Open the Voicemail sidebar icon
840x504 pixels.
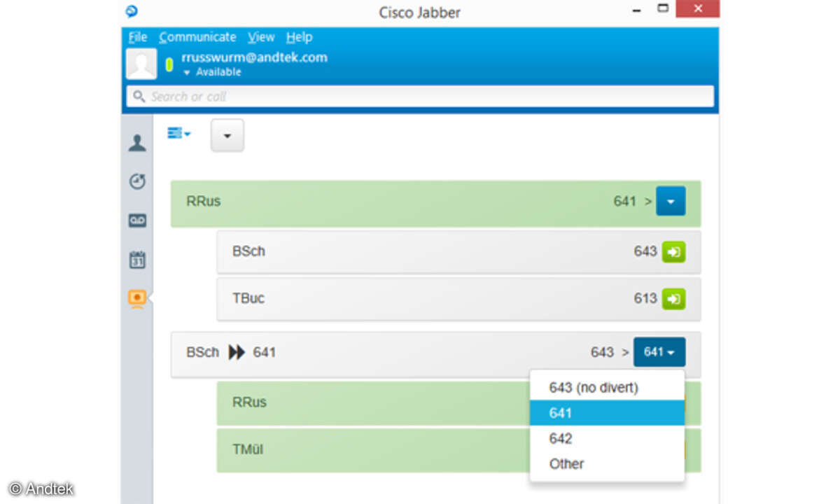[137, 220]
